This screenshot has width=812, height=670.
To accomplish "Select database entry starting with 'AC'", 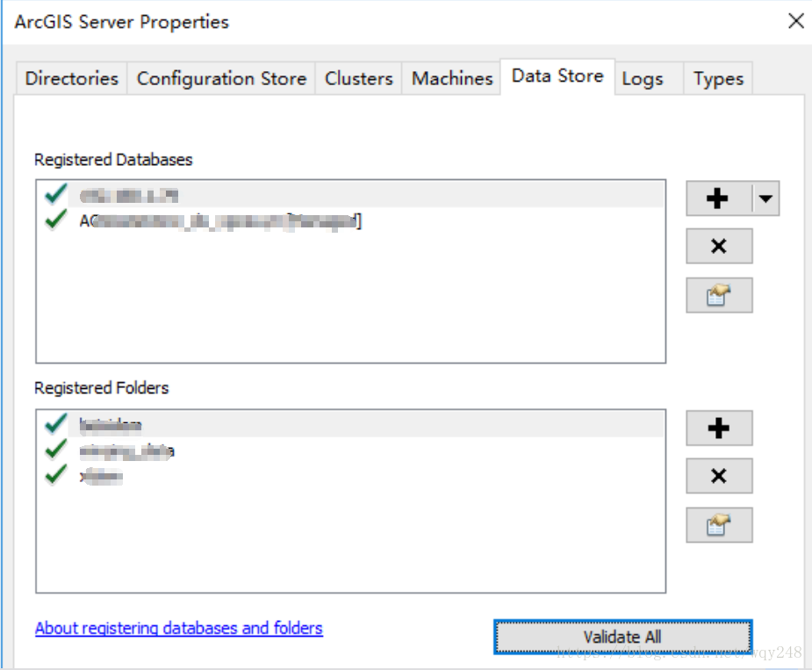I will coord(350,220).
